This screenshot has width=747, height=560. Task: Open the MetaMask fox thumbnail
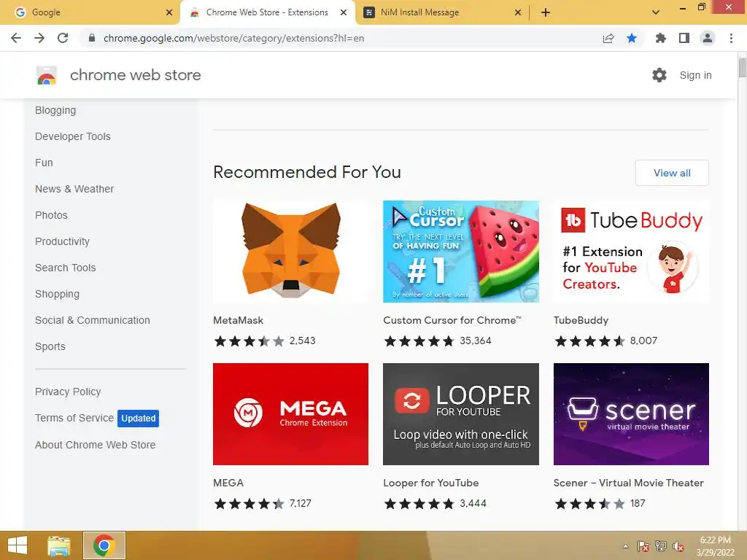click(290, 252)
